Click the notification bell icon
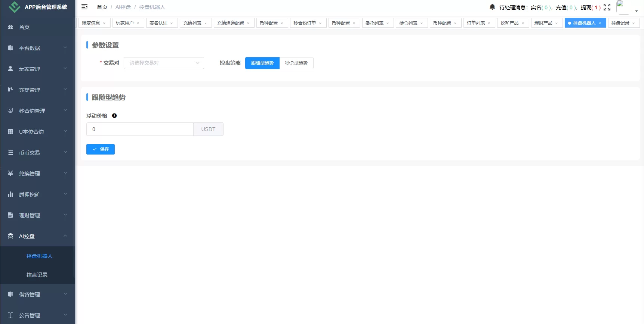 492,7
